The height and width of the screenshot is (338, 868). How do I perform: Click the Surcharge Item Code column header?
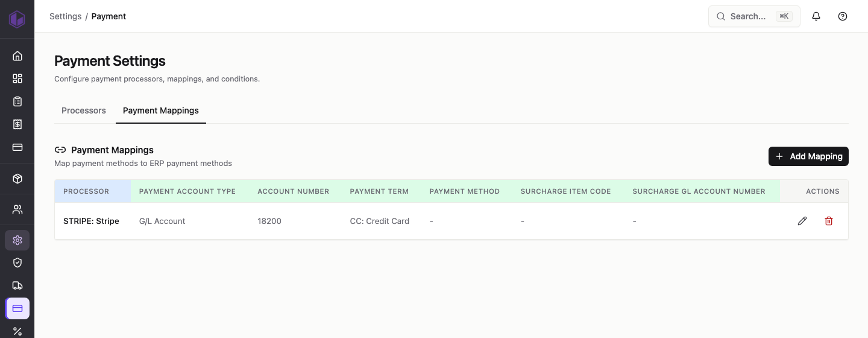(566, 191)
